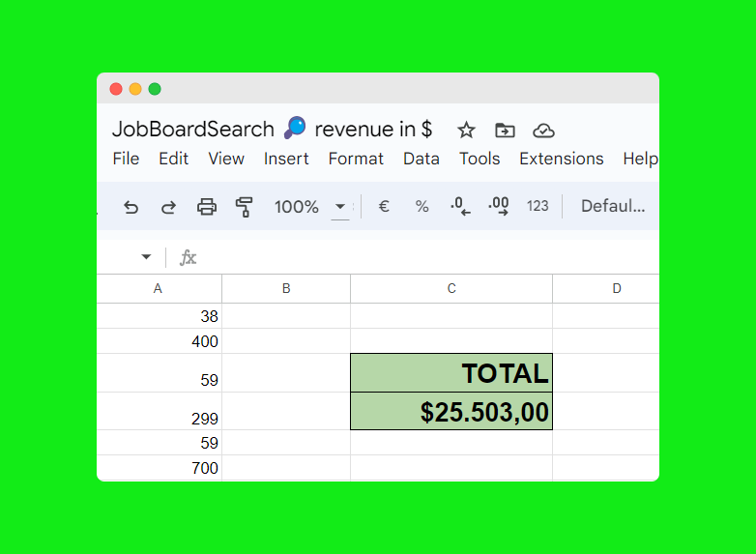Open the Extensions menu
The width and height of the screenshot is (756, 554).
(562, 159)
